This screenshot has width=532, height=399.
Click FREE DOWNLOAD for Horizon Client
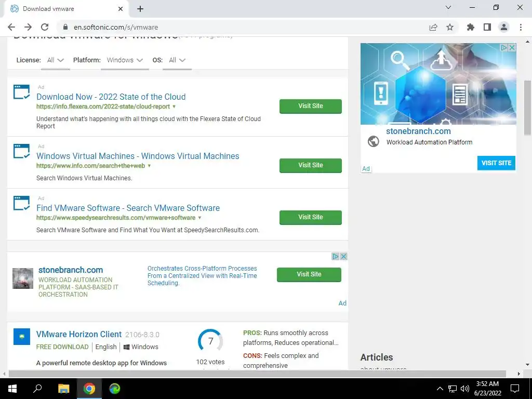(62, 347)
